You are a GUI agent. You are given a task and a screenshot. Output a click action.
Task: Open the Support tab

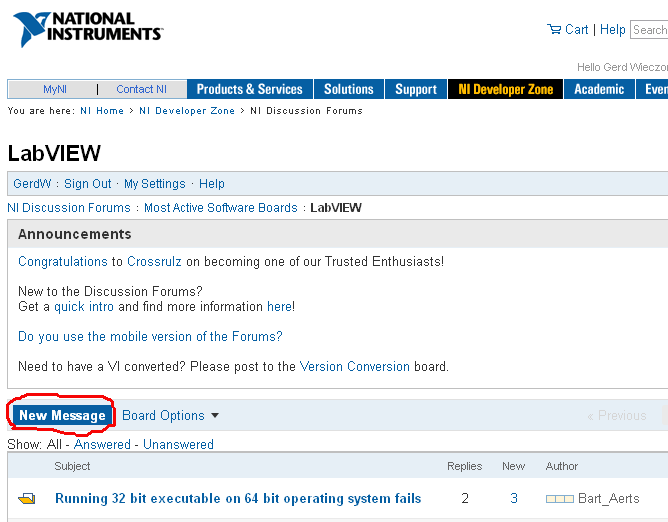[416, 89]
